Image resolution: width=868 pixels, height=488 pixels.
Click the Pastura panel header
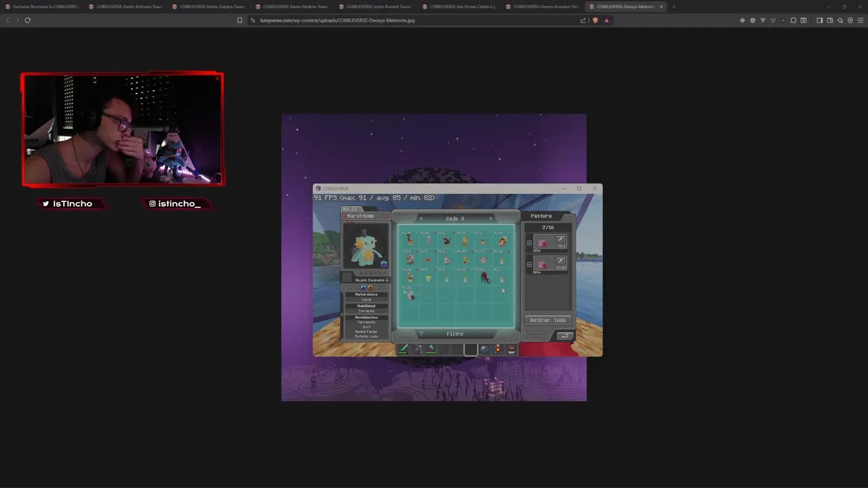(x=541, y=216)
